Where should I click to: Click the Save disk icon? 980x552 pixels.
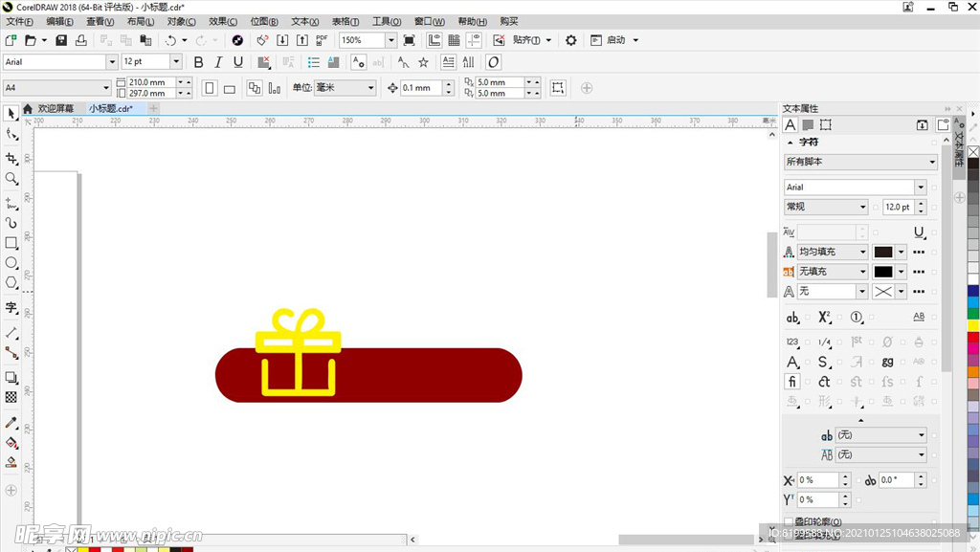(x=61, y=40)
